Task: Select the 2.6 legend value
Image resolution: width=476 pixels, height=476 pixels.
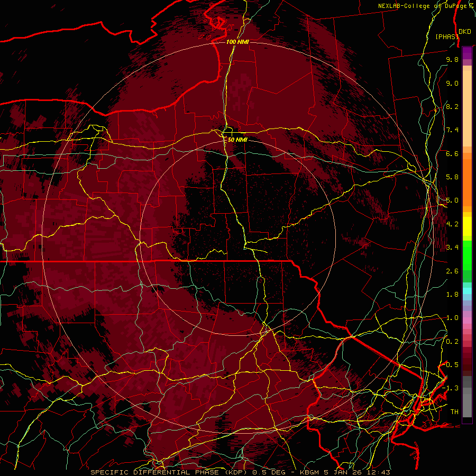Action: (452, 271)
